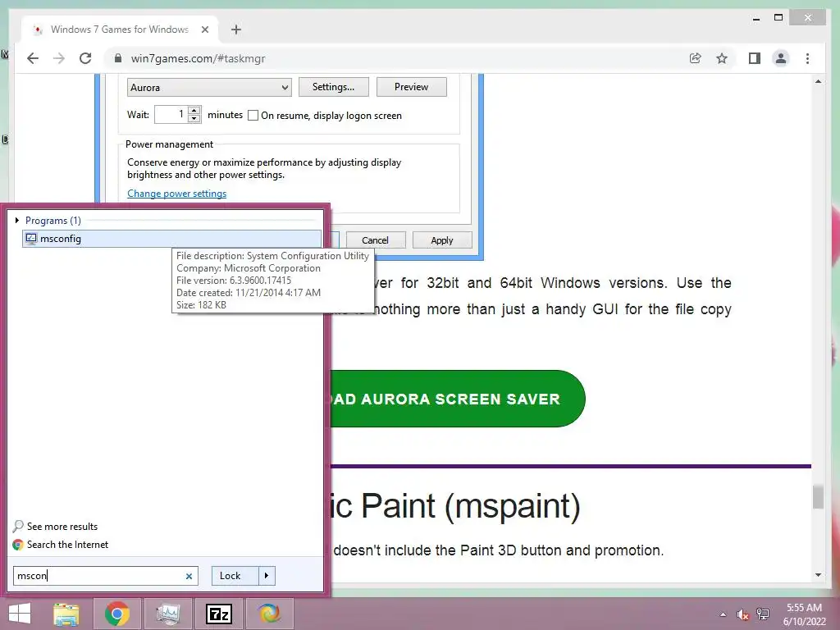840x630 pixels.
Task: Click the Download Aurora Screen Saver button
Action: pos(457,399)
